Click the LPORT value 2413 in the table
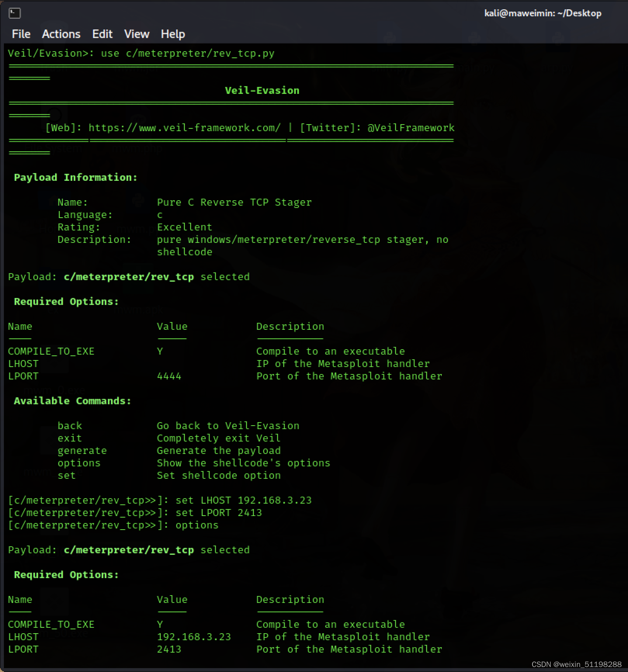 [169, 649]
